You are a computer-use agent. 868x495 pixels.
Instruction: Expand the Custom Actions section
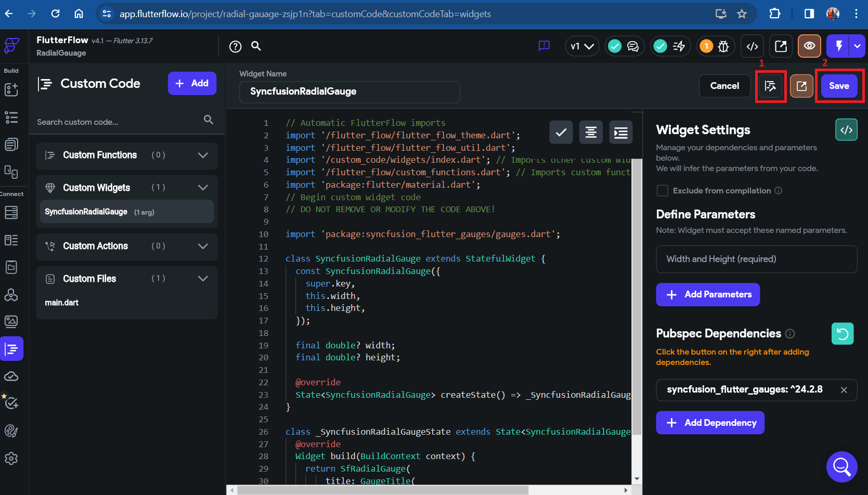pyautogui.click(x=203, y=246)
